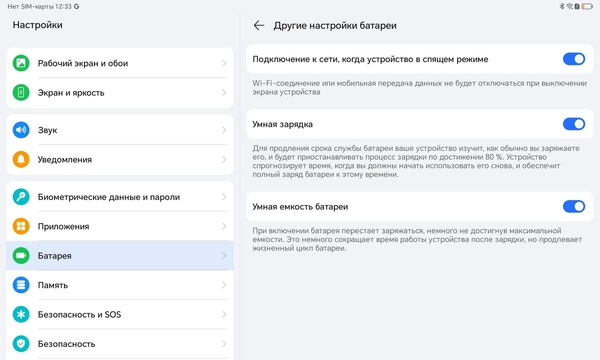
Task: Open the Безопасность settings item
Action: pyautogui.click(x=120, y=344)
